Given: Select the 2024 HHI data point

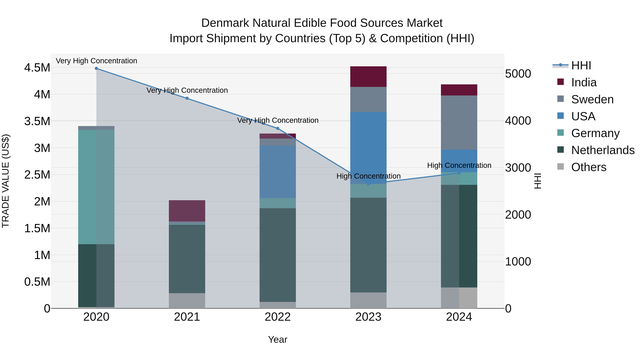Looking at the screenshot, I should tap(459, 173).
